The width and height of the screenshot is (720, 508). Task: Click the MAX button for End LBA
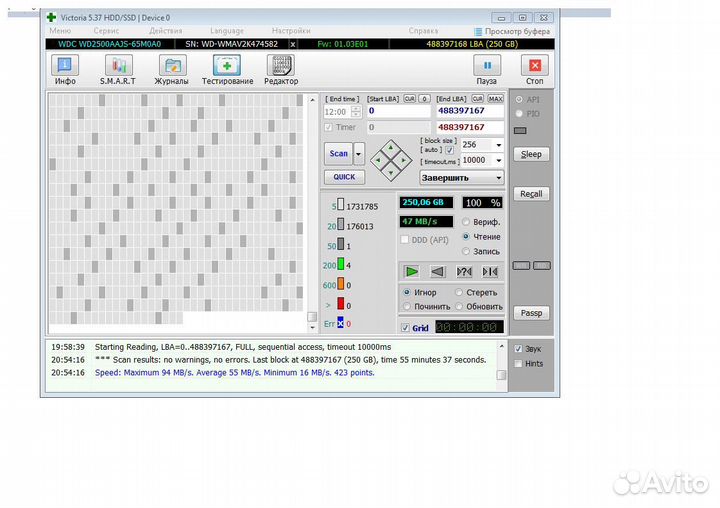pyautogui.click(x=495, y=99)
